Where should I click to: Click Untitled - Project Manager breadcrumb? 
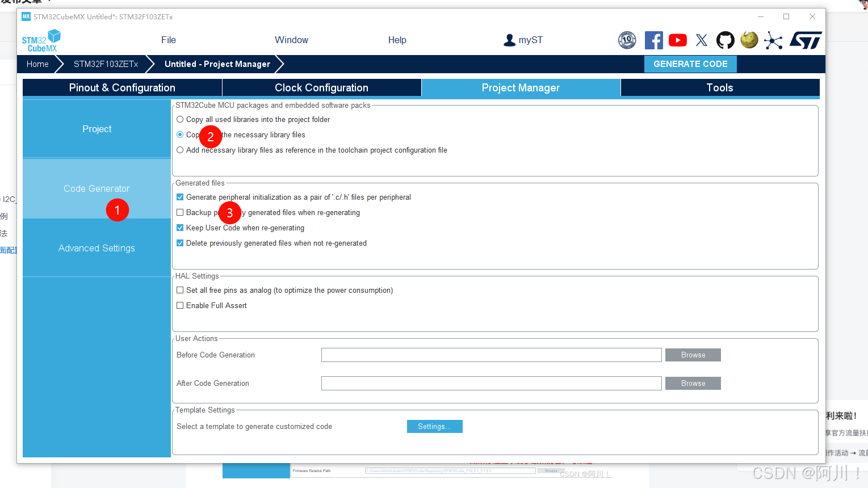click(x=217, y=64)
